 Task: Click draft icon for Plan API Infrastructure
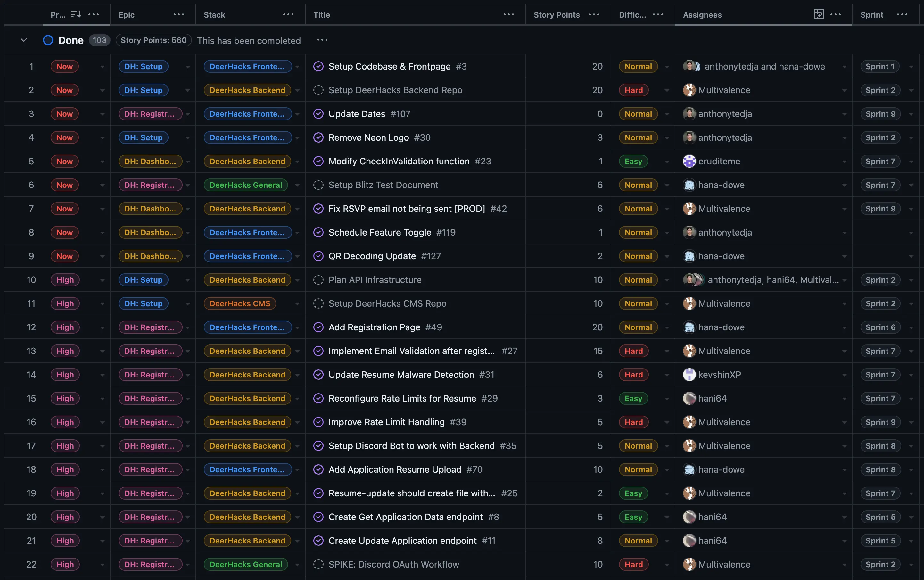[x=318, y=280]
